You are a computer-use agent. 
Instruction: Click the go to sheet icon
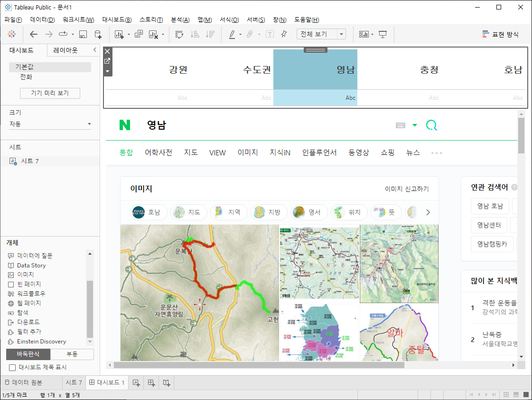[x=107, y=61]
